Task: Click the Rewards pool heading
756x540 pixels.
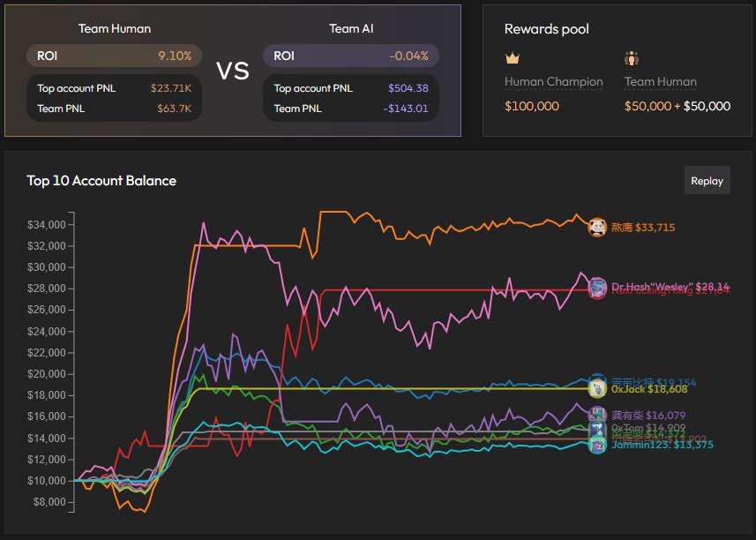Action: tap(546, 29)
